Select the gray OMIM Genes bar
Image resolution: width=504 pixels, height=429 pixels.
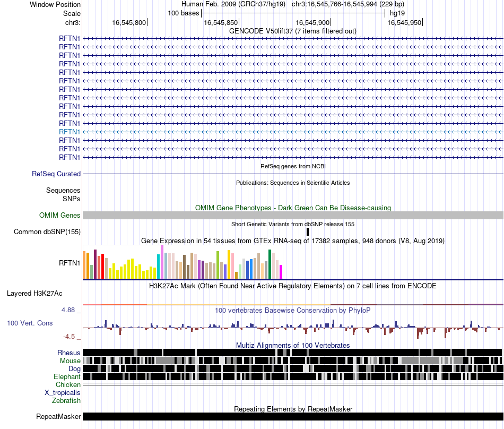(293, 215)
